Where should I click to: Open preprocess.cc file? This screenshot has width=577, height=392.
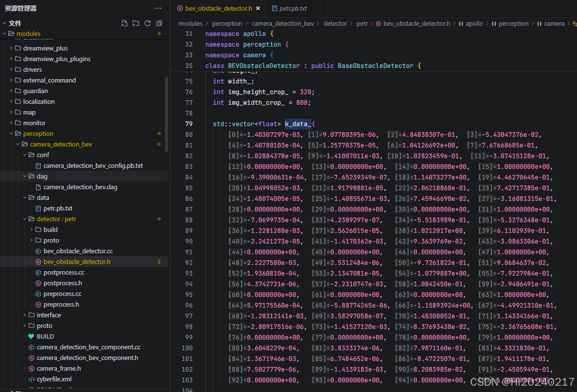tap(62, 294)
